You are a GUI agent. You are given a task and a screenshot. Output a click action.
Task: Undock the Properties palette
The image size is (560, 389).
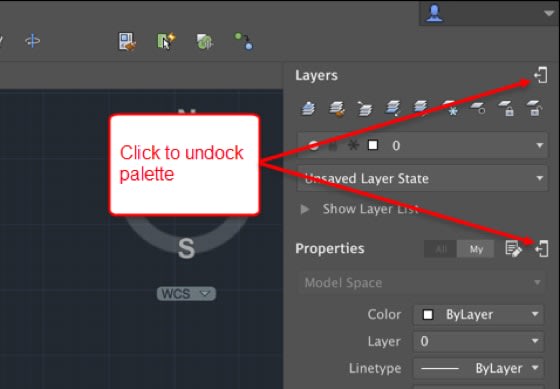tap(542, 248)
